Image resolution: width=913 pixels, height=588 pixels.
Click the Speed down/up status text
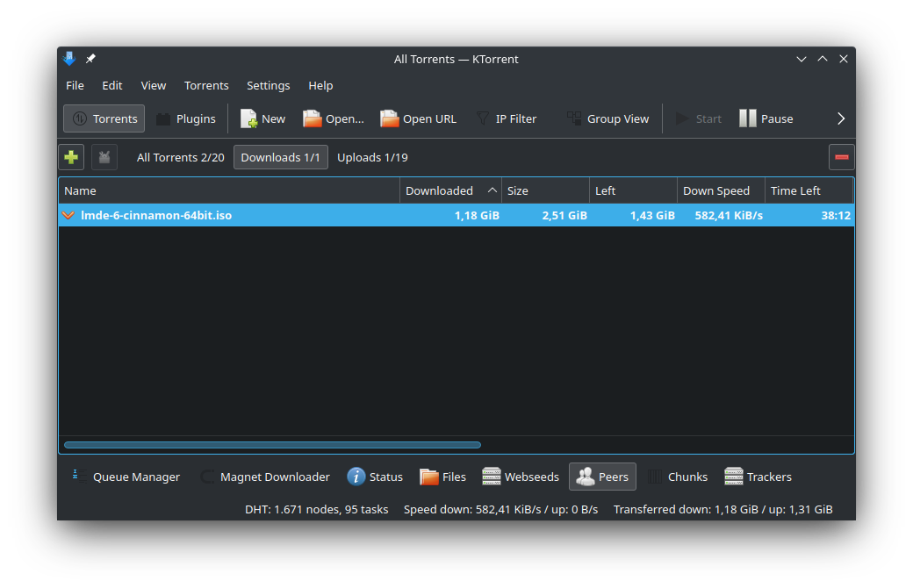pos(500,509)
